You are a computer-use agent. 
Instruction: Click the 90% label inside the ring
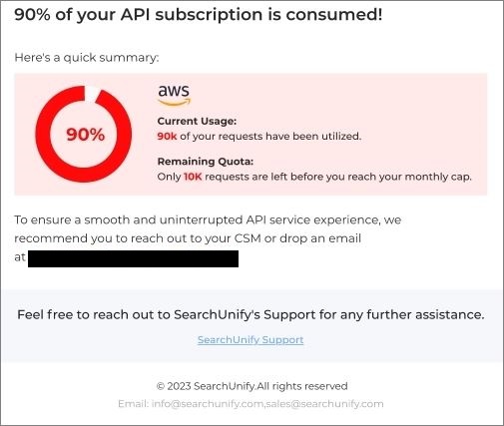86,135
